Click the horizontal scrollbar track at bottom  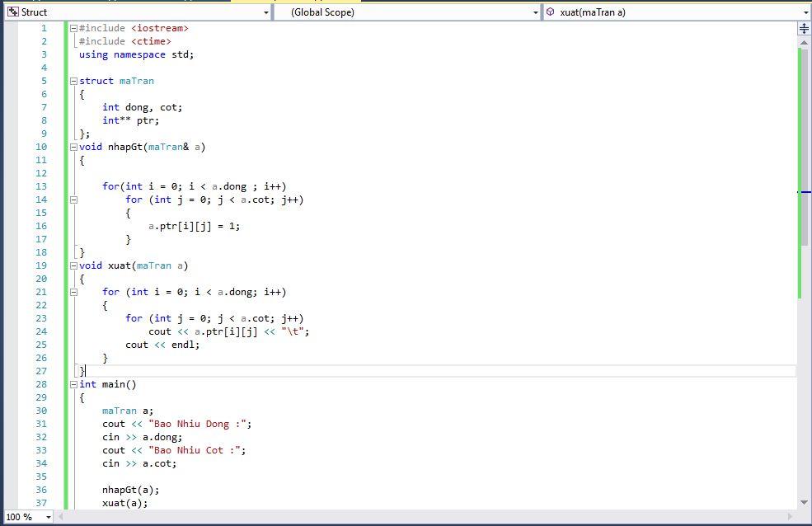(x=412, y=517)
